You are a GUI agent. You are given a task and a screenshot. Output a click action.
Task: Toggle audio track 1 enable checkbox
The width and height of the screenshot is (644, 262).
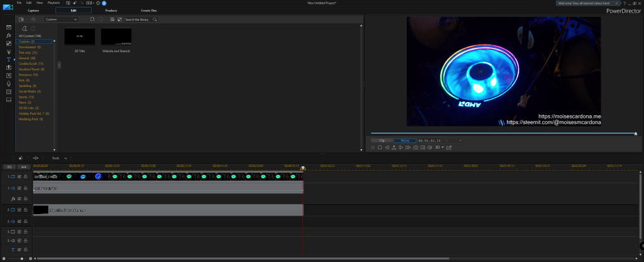(19, 188)
